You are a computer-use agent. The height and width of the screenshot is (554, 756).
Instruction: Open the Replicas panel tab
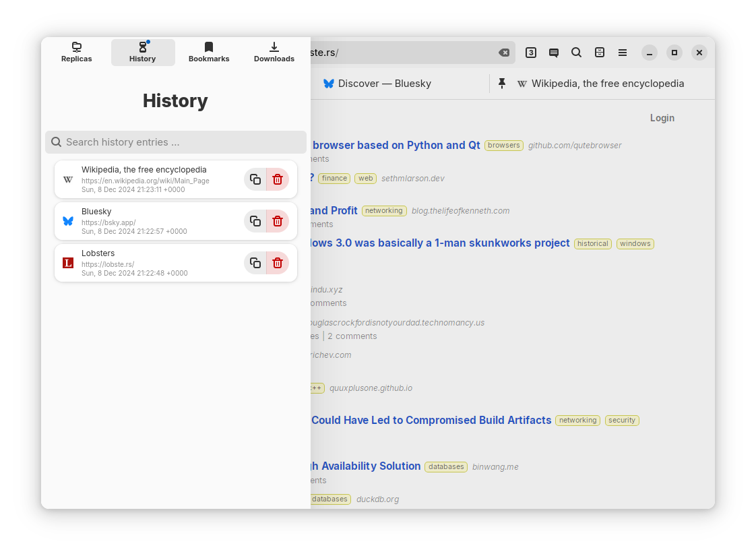point(76,53)
